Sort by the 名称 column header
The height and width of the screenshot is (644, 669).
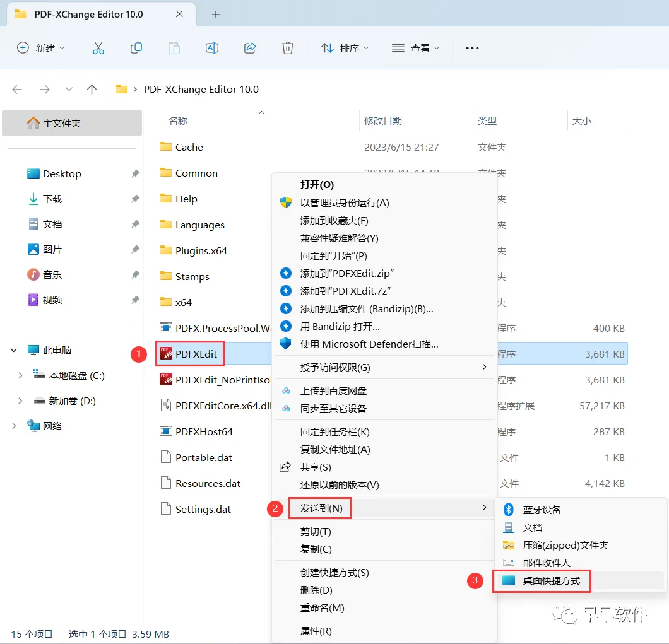coord(178,120)
